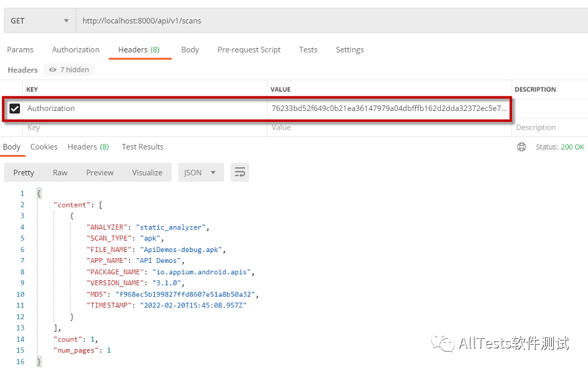Open the GET method dropdown
588x369 pixels.
(40, 20)
